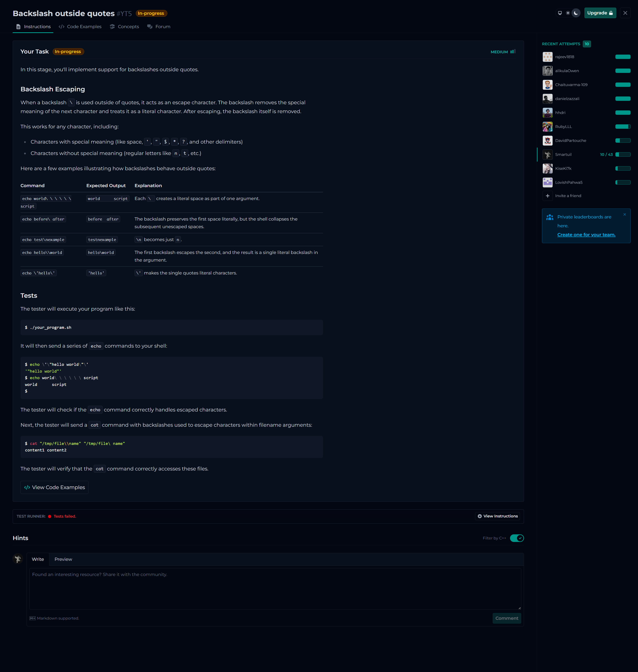Toggle the Filter by C++ switch
Screen dimensions: 638x672
point(517,538)
